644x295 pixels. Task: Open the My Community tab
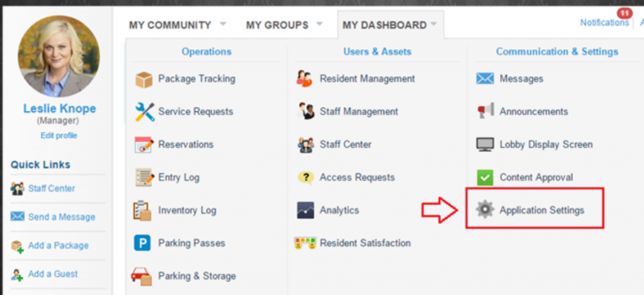pyautogui.click(x=170, y=25)
